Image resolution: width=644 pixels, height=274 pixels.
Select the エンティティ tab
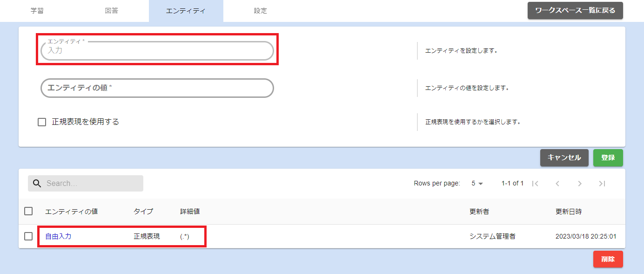tap(186, 11)
